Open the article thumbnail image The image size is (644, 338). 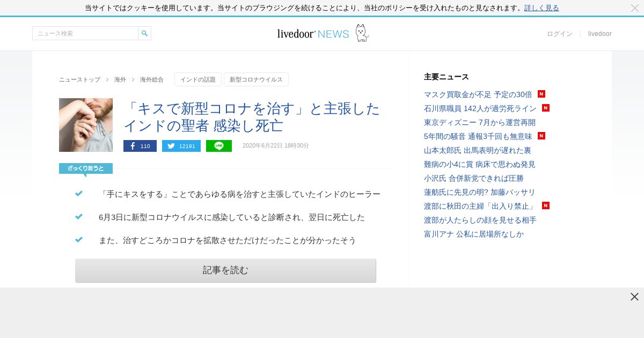pyautogui.click(x=86, y=125)
